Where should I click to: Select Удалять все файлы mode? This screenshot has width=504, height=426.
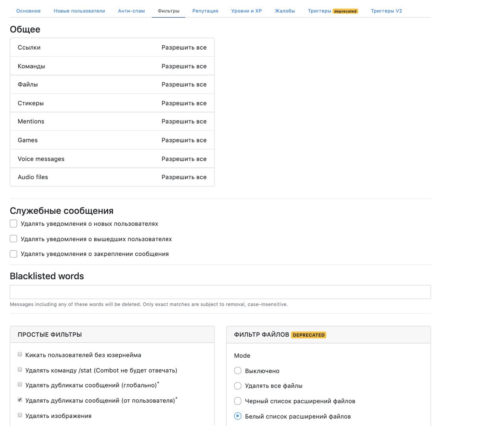point(238,386)
